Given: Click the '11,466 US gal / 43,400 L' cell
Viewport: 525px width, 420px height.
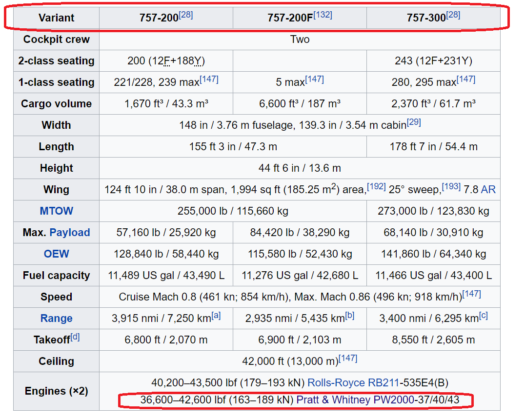Looking at the screenshot, I should [434, 275].
